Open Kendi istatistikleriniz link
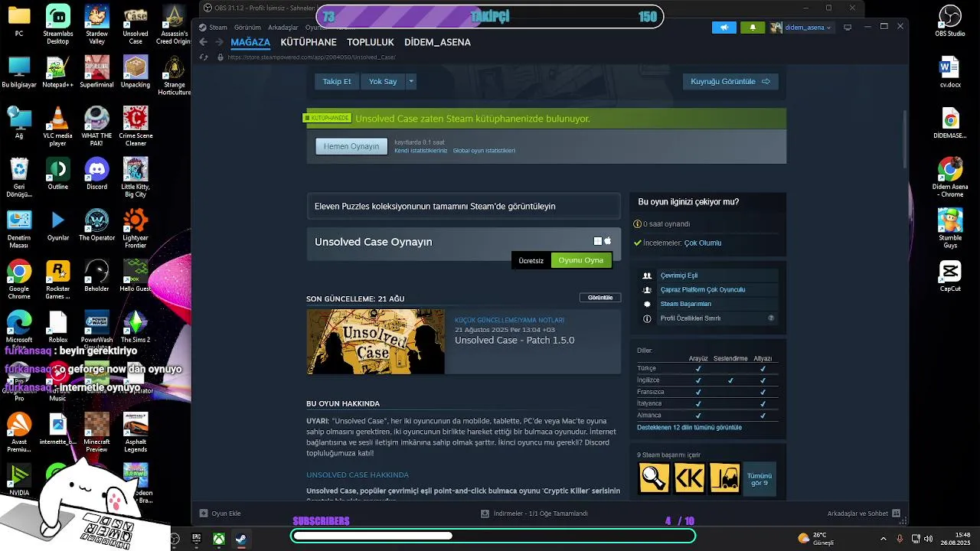This screenshot has width=980, height=551. click(x=420, y=151)
